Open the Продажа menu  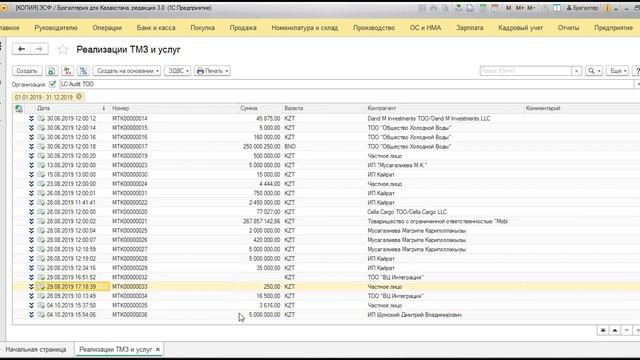(x=243, y=28)
